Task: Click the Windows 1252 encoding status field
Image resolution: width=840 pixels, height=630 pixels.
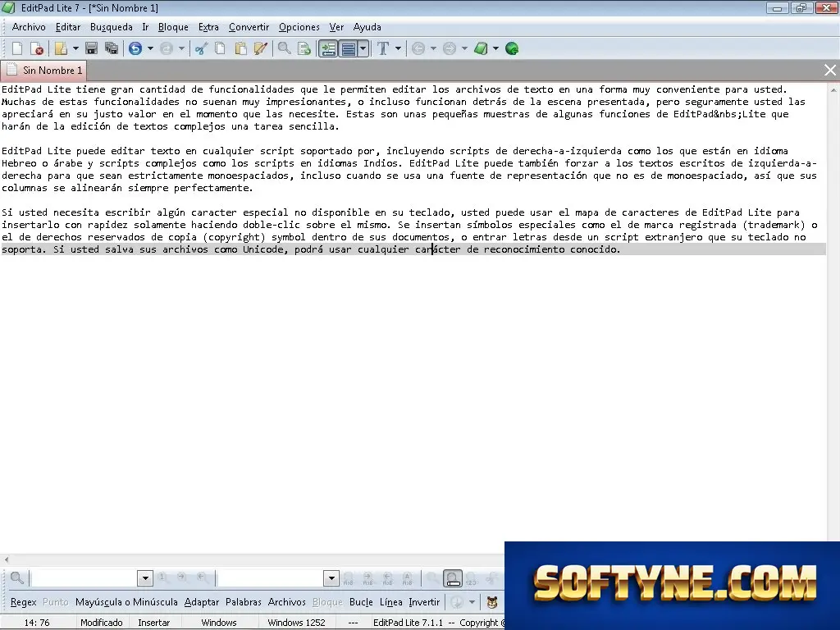Action: click(x=296, y=623)
